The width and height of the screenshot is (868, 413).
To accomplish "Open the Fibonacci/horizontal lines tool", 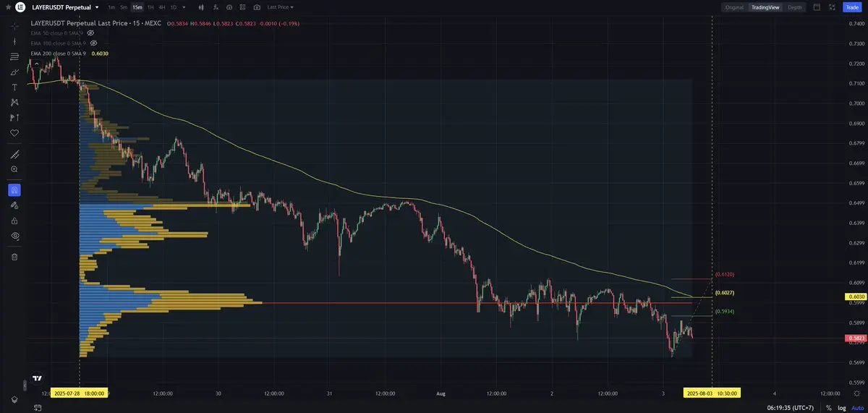I will click(x=14, y=57).
